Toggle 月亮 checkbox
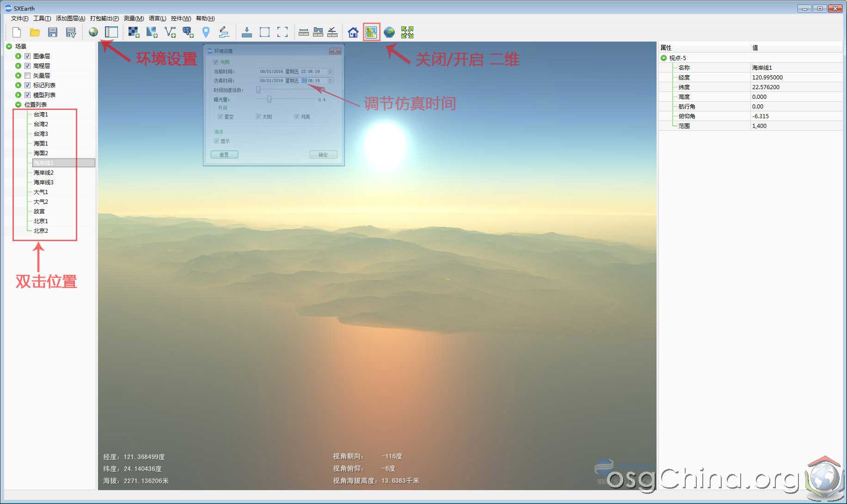The image size is (847, 504). tap(297, 116)
